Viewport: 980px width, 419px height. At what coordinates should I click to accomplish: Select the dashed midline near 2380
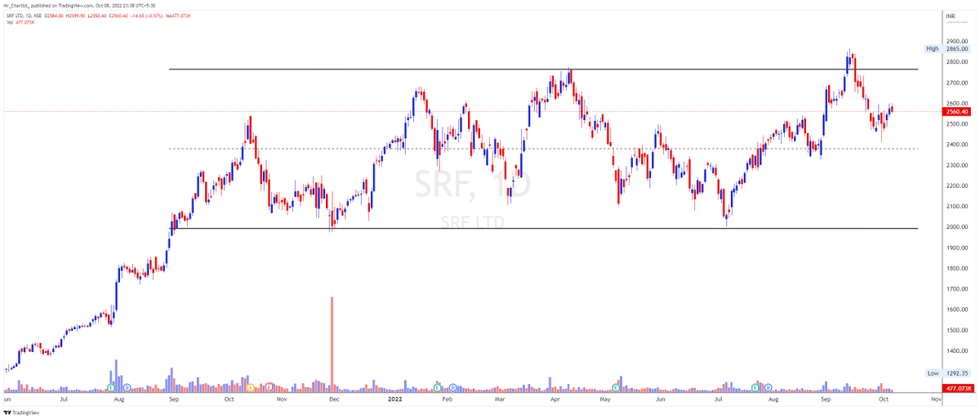pos(543,149)
